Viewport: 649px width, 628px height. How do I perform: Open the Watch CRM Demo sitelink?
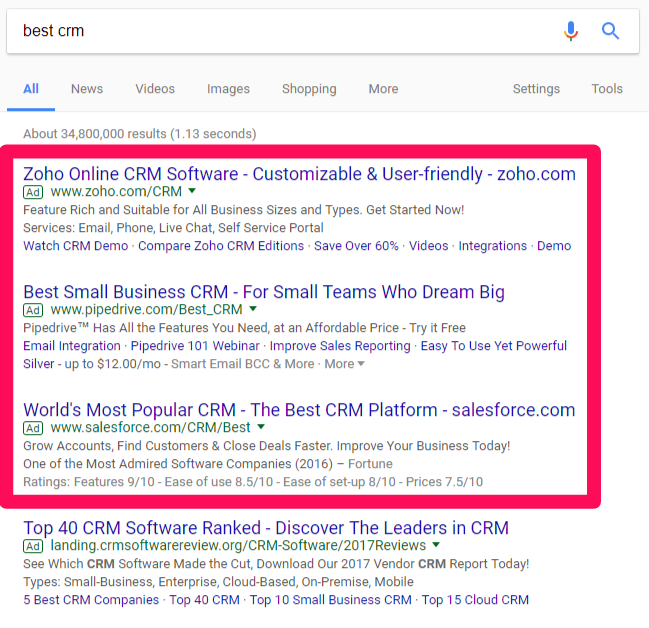tap(76, 246)
